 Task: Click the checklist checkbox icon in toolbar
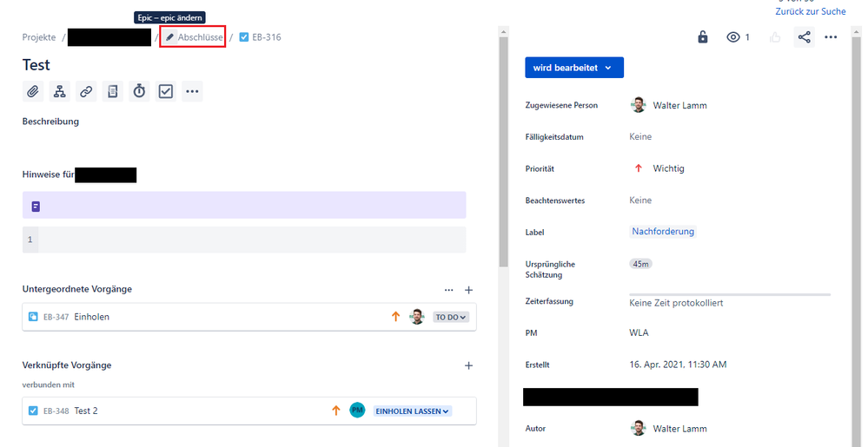165,91
